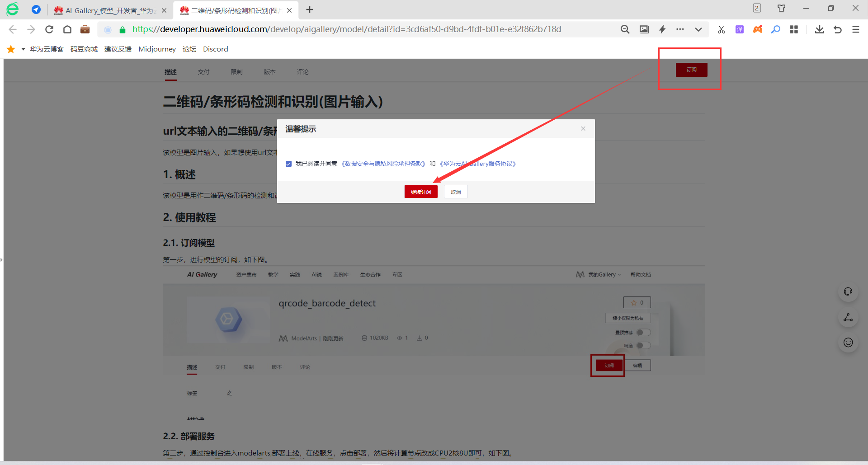Close the 温馨提示 dialog with the X

coord(583,129)
